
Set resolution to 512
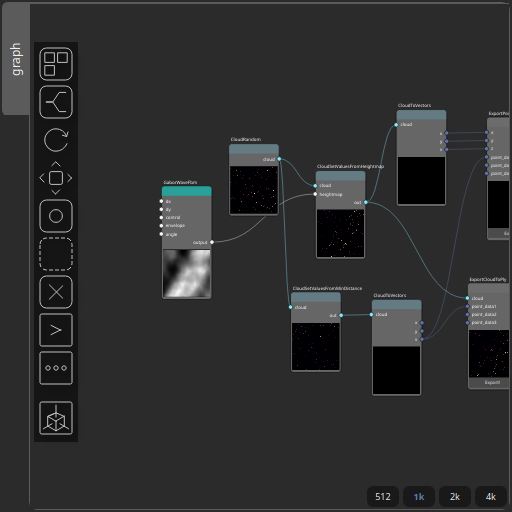point(383,497)
